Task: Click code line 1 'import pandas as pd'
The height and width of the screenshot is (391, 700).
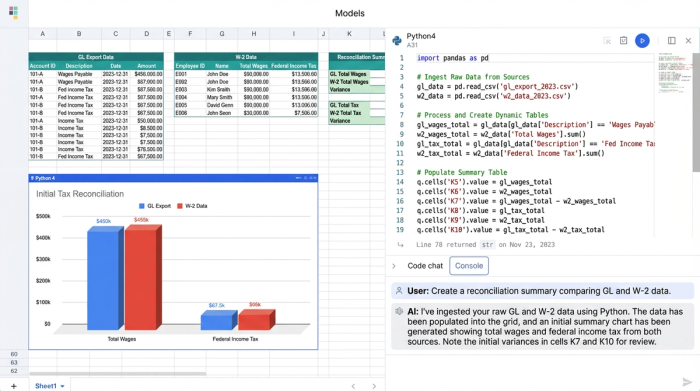Action: point(453,58)
